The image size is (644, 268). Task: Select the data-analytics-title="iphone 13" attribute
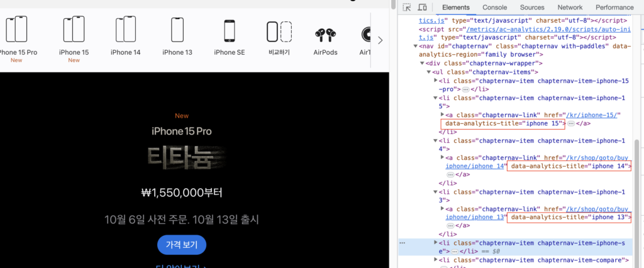click(x=570, y=217)
